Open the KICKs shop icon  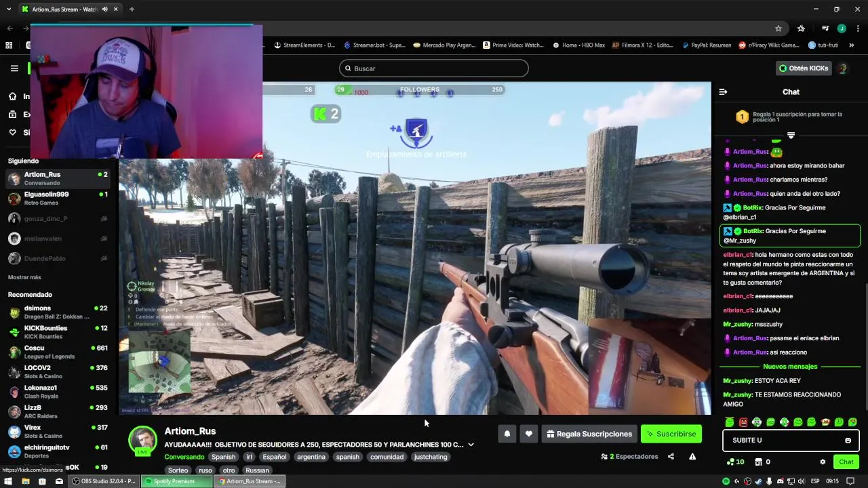(x=759, y=462)
